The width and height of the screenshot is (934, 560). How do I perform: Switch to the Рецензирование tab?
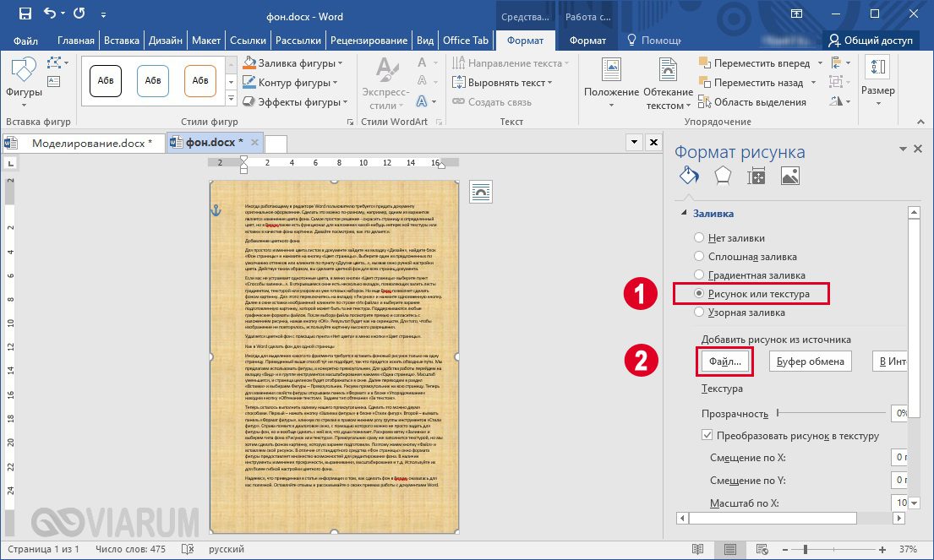(x=369, y=41)
